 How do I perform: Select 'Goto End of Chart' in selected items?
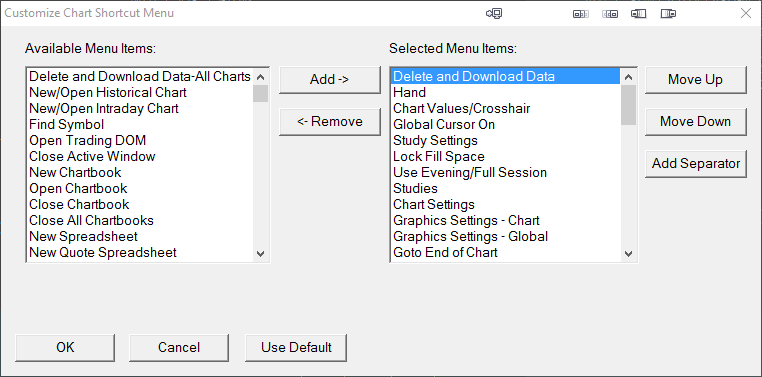click(506, 253)
